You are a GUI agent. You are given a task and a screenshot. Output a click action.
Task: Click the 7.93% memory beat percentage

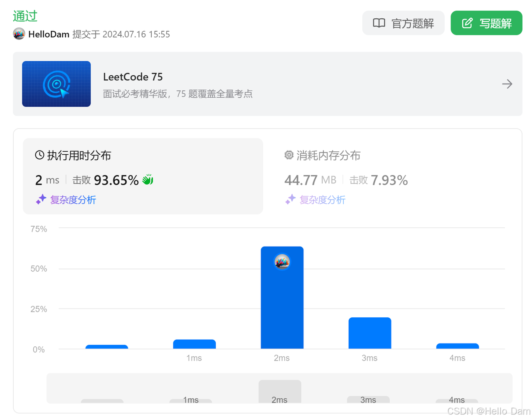tap(389, 180)
